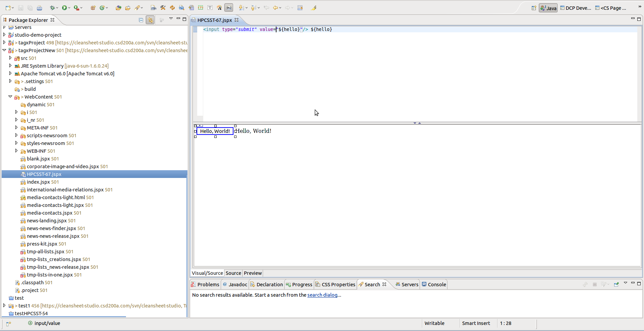644x331 pixels.
Task: Click the Open Perspective icon
Action: 533,8
